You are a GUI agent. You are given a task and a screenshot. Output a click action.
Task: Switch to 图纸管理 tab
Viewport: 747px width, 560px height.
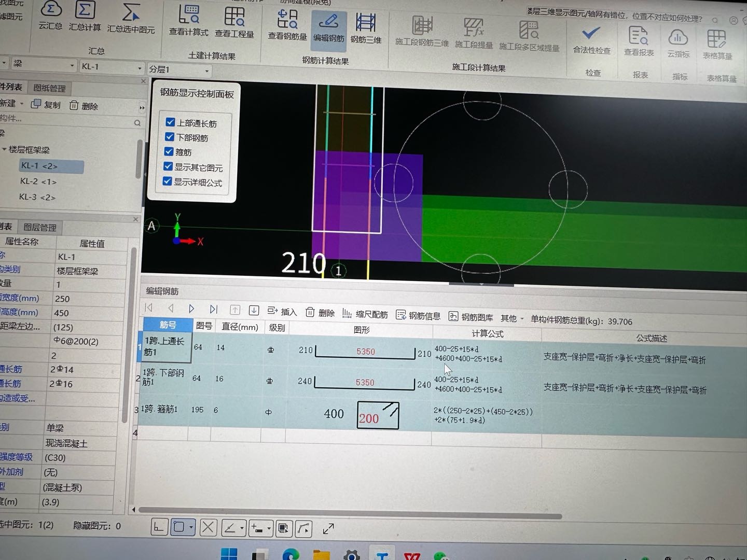pyautogui.click(x=49, y=88)
